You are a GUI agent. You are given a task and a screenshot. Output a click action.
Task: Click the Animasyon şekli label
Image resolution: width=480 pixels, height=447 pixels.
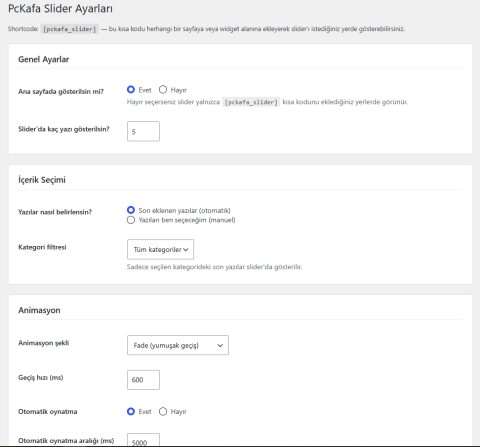point(44,343)
